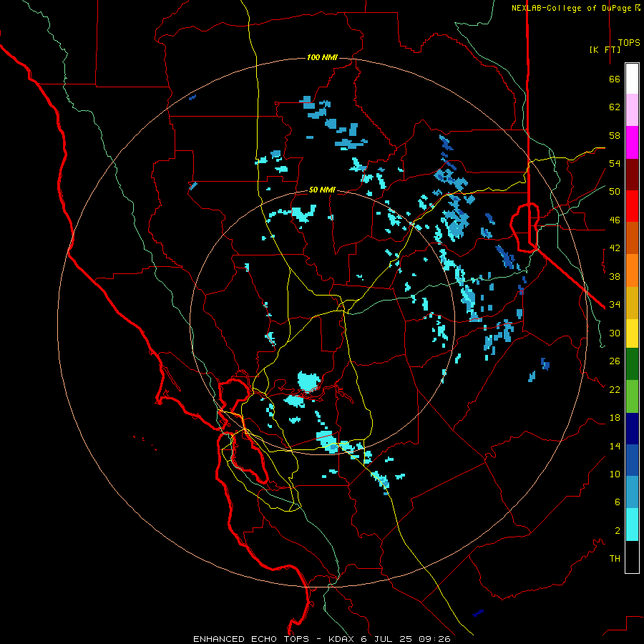This screenshot has width=644, height=644.
Task: Click the bright orange legend swatch
Action: pyautogui.click(x=632, y=270)
